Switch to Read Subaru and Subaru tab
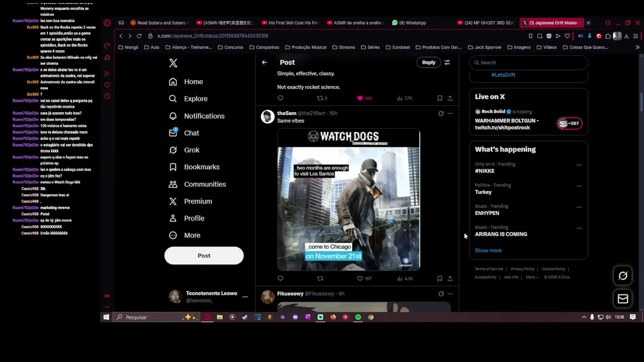 160,23
